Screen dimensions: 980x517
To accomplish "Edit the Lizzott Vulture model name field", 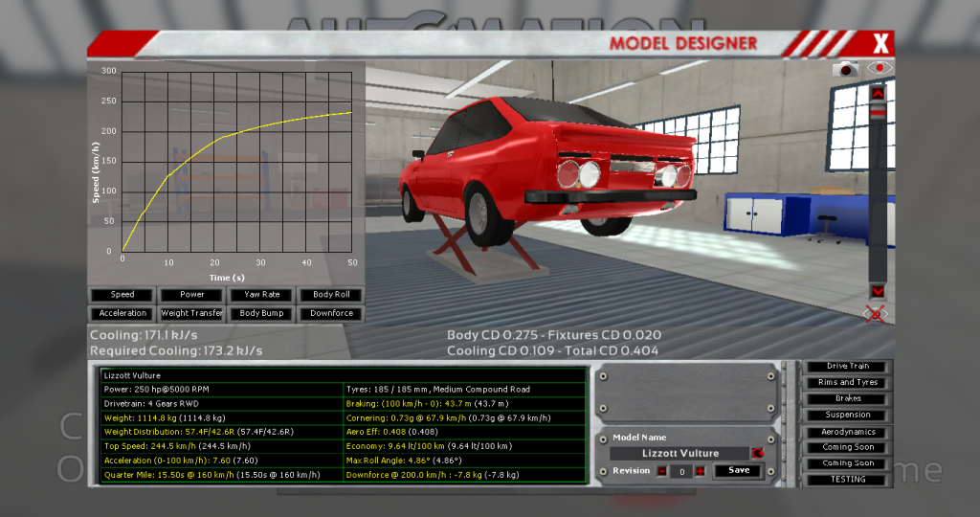I will pos(680,453).
